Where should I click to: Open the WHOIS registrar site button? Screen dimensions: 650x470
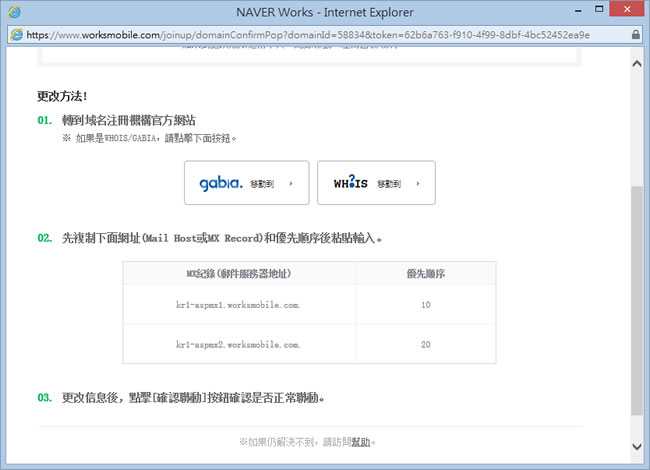376,183
